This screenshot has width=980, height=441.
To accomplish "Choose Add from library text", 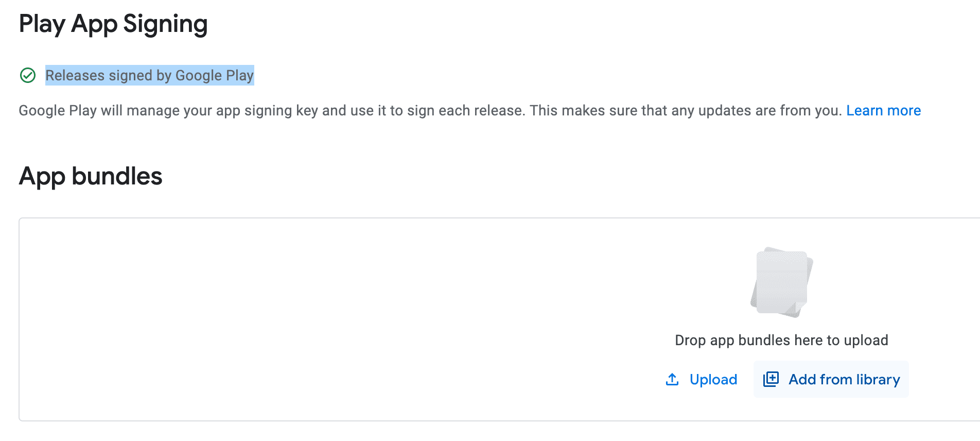I will click(x=844, y=380).
